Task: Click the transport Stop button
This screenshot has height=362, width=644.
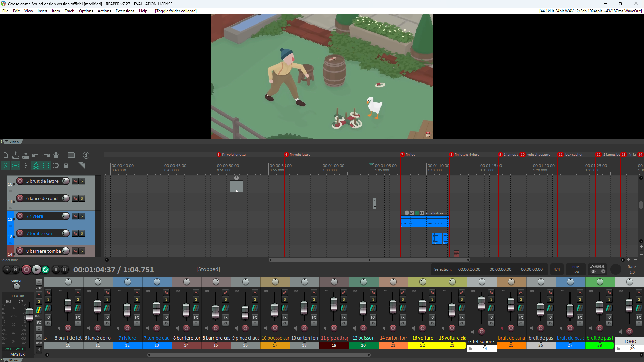Action: (x=56, y=270)
